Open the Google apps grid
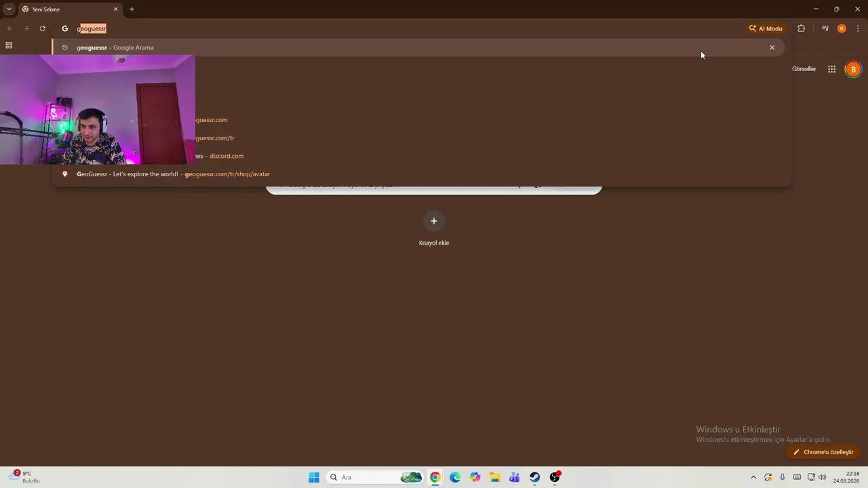This screenshot has width=868, height=488. click(x=831, y=69)
